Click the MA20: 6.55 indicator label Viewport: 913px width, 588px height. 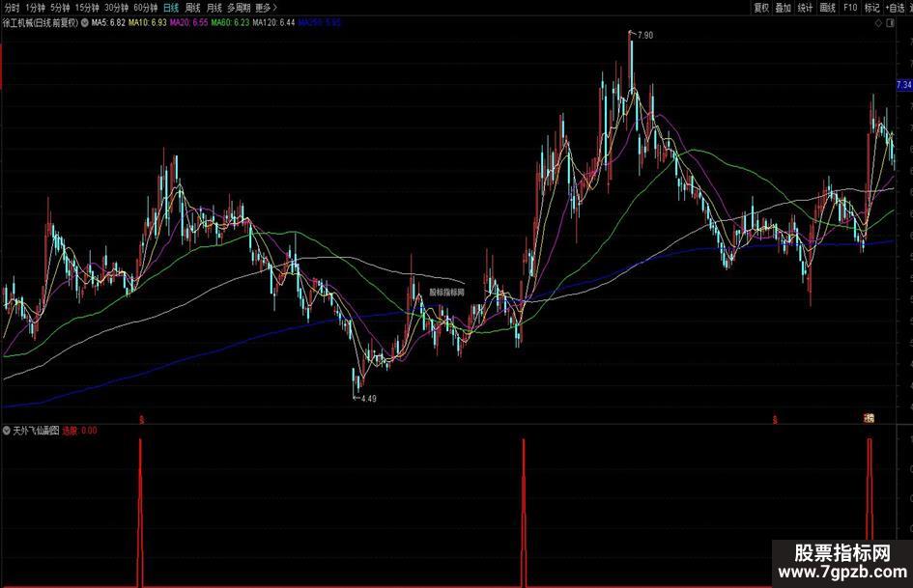[188, 23]
